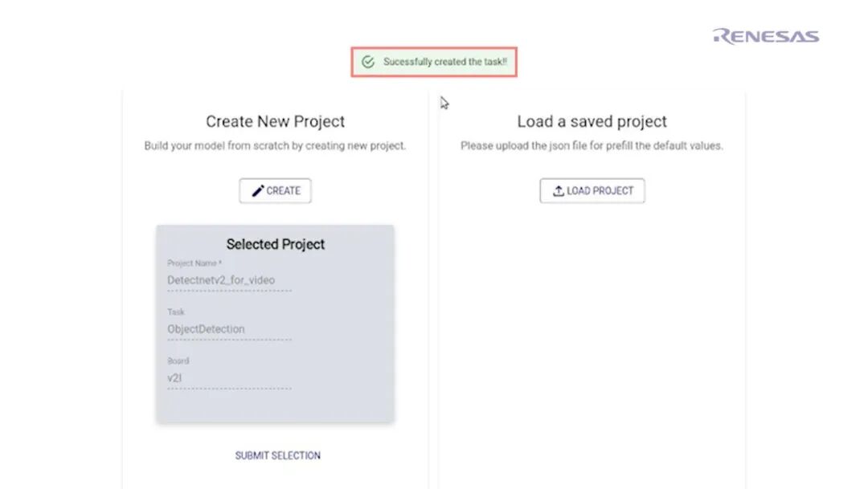This screenshot has width=868, height=489.
Task: Click the 'Board' field label
Action: 178,361
